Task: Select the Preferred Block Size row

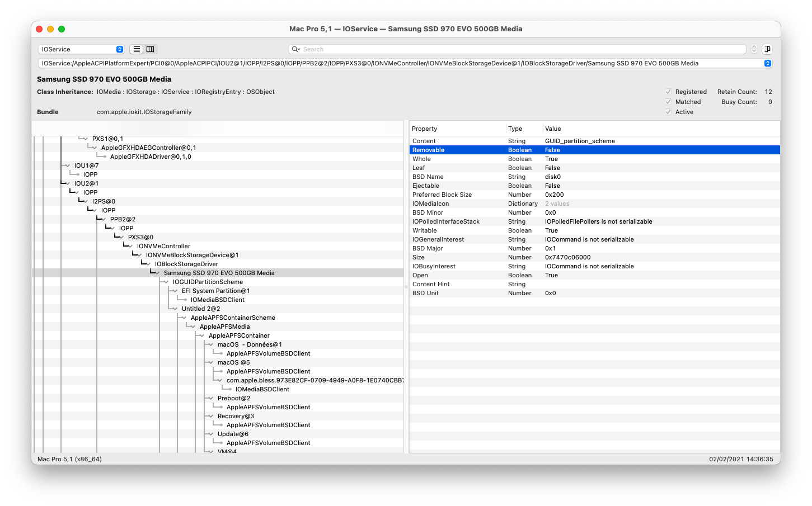Action: (595, 195)
